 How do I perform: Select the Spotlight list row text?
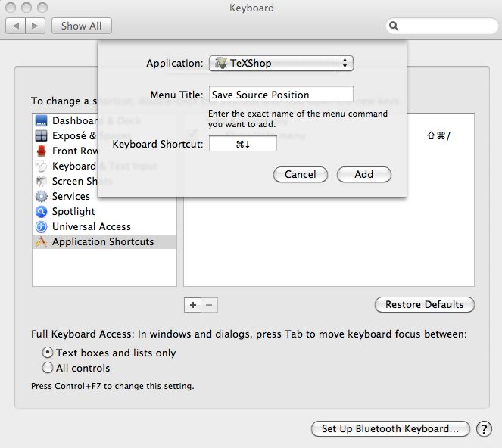[73, 212]
